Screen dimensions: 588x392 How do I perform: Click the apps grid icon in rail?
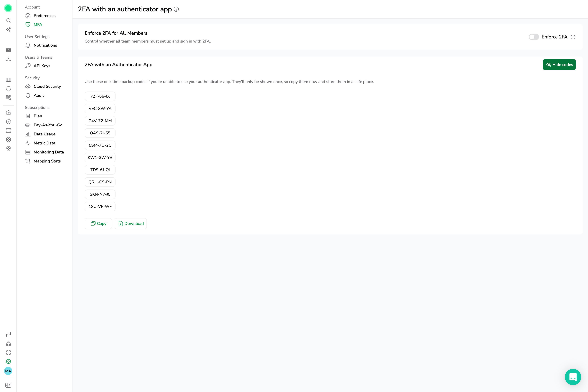pyautogui.click(x=9, y=353)
